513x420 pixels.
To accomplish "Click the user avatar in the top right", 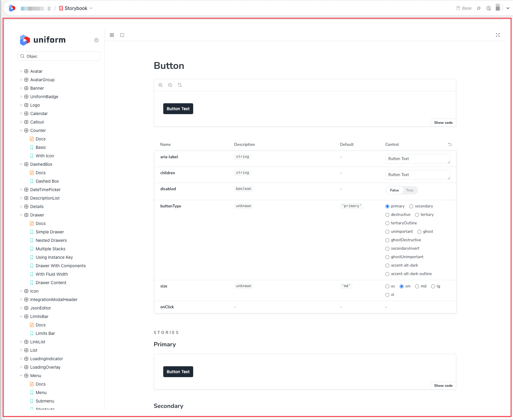I will point(499,7).
